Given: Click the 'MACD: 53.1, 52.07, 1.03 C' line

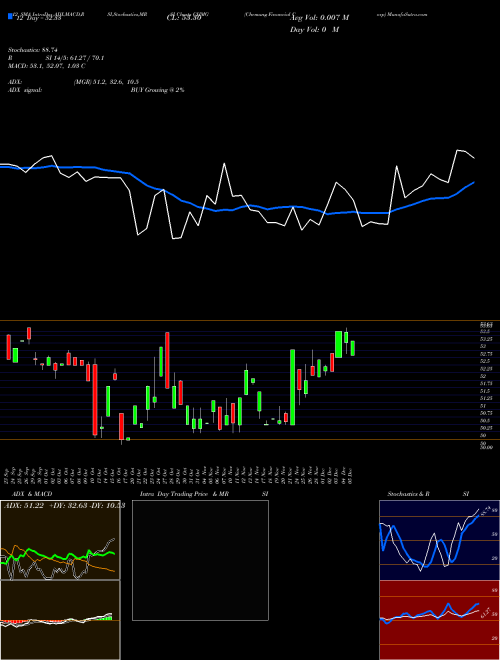Looking at the screenshot, I should (x=47, y=66).
